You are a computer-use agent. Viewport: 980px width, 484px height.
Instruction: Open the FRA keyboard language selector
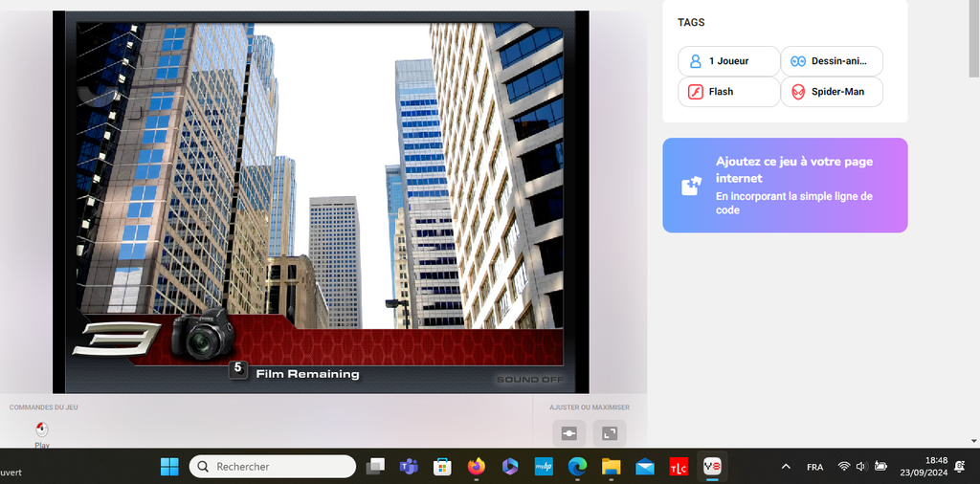click(814, 467)
